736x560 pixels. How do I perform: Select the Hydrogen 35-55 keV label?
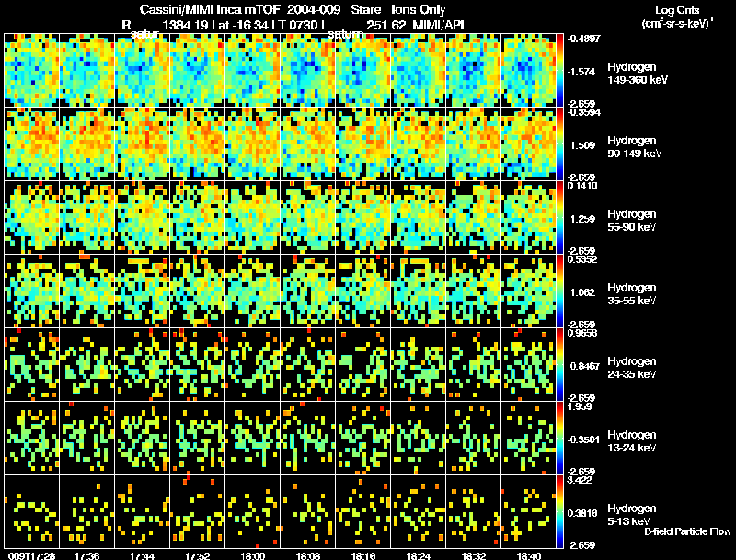tap(632, 294)
